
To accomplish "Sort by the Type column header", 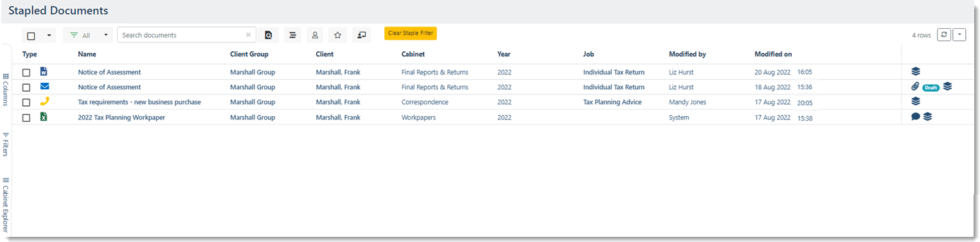I will [30, 55].
